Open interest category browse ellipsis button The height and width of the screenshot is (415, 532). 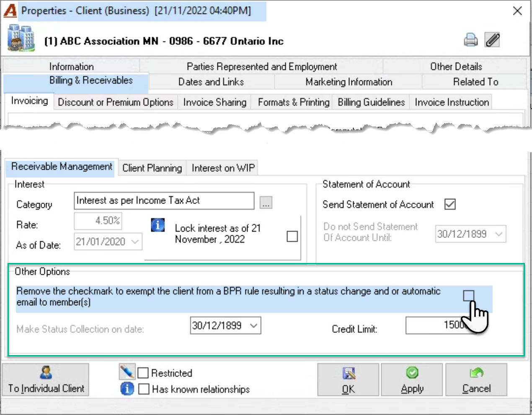[x=266, y=202]
